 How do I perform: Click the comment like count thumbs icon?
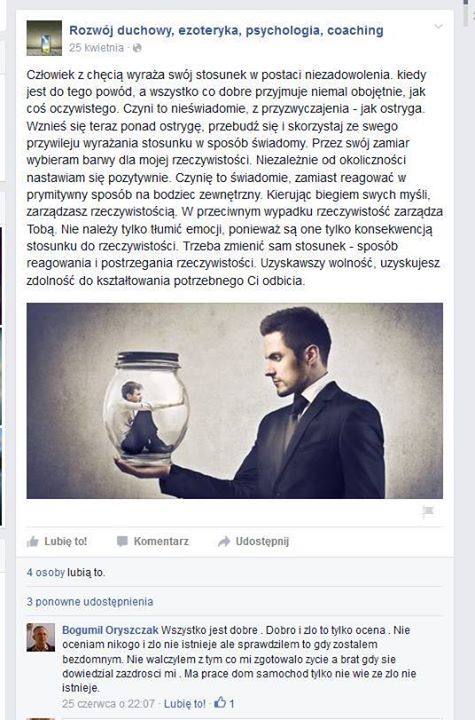point(221,703)
